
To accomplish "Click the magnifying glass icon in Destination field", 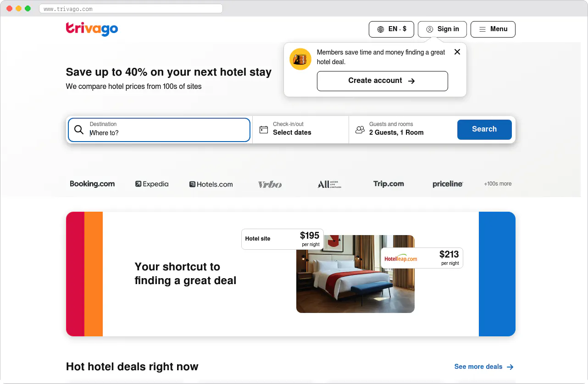I will coord(78,130).
